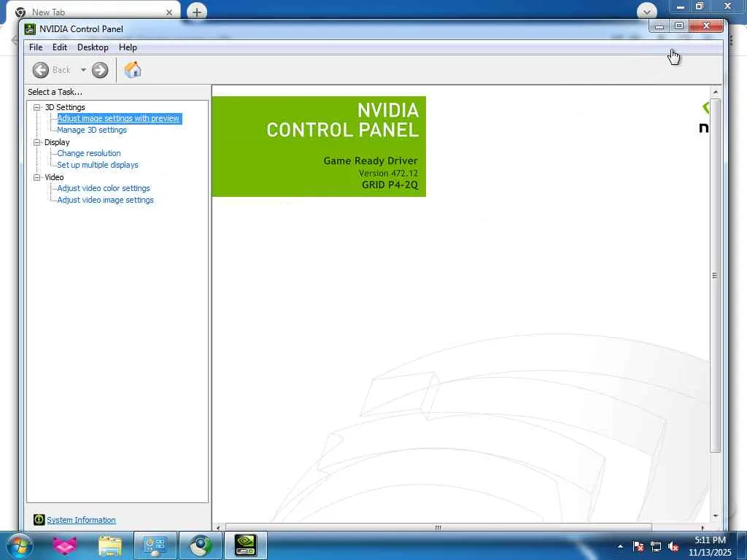The image size is (747, 560).
Task: Click the NVIDIA taskbar icon
Action: coord(246,545)
